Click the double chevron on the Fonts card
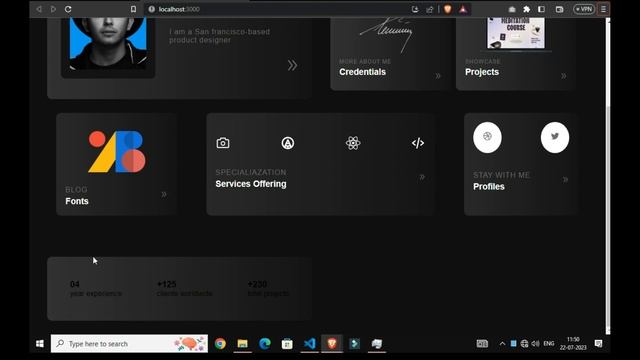 pos(164,194)
